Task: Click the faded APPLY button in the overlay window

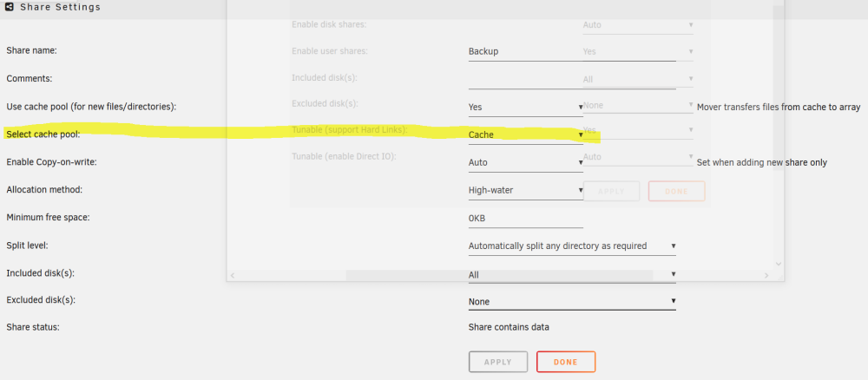Action: pos(611,191)
